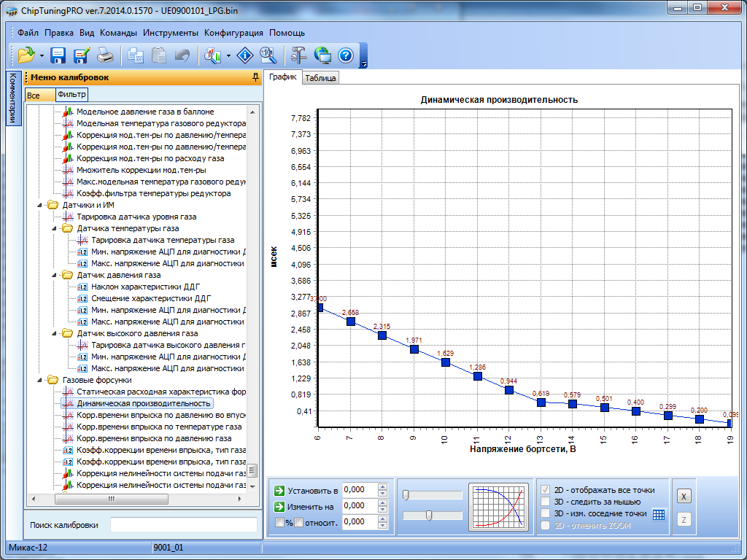Viewport: 747px width, 560px height.
Task: Click the chart magnifier toolbar icon
Action: pyautogui.click(x=214, y=55)
